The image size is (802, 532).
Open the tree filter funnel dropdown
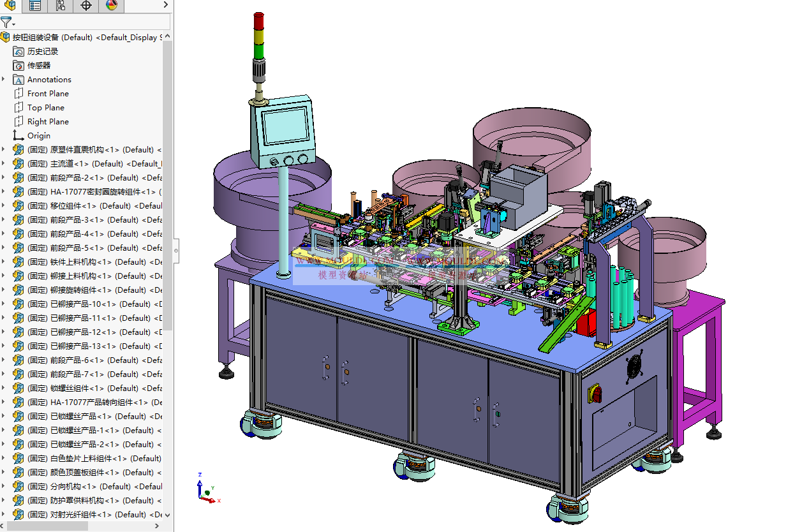7,23
